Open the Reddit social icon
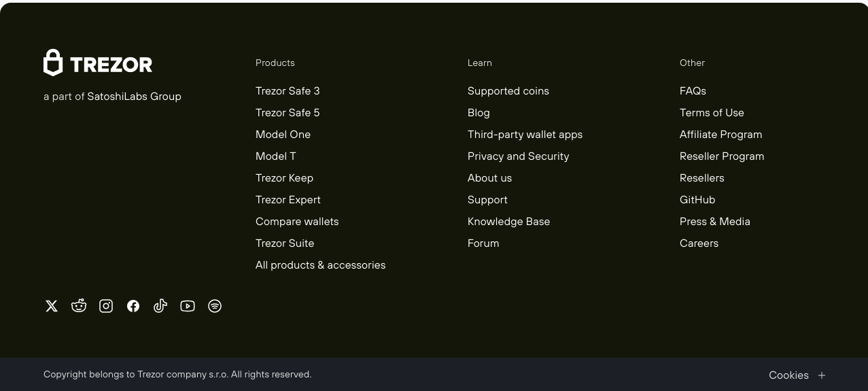 click(x=79, y=306)
